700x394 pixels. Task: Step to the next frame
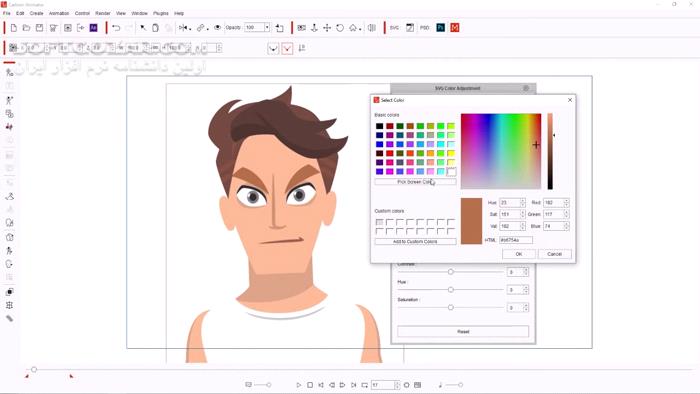pos(342,385)
